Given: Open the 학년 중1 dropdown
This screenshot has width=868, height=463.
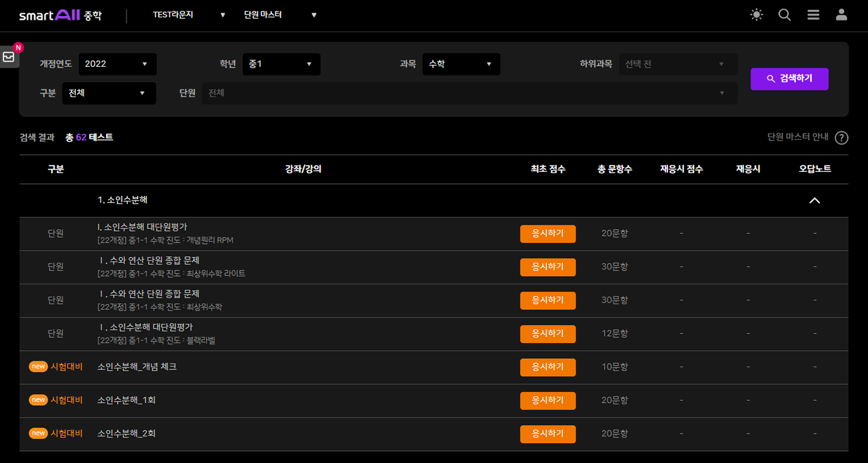Looking at the screenshot, I should coord(281,64).
